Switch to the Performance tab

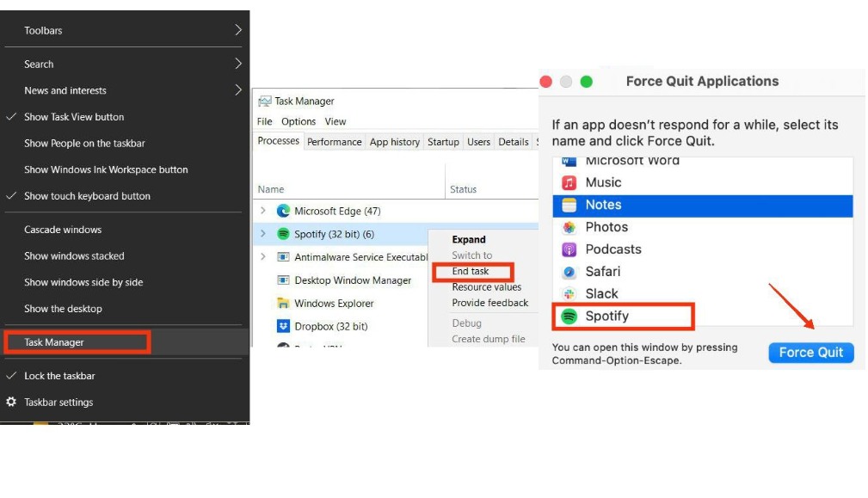point(335,142)
